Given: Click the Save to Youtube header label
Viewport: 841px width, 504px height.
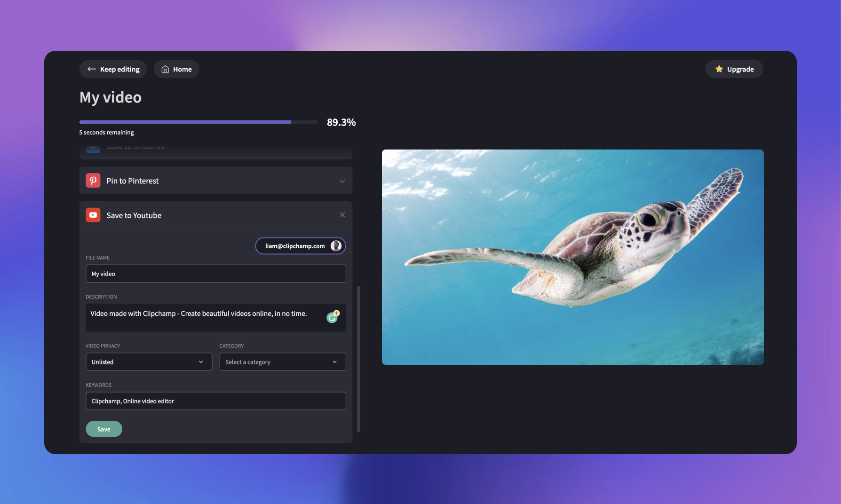Looking at the screenshot, I should tap(134, 215).
